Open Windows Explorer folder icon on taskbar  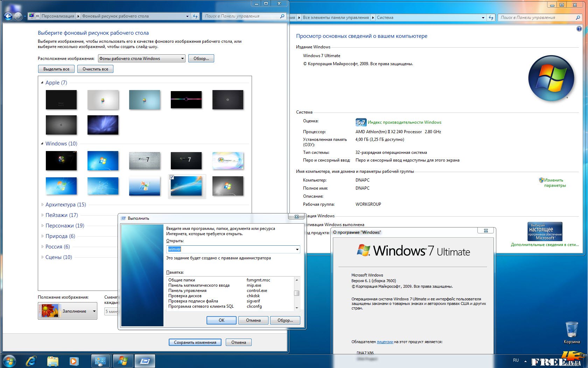(x=53, y=361)
